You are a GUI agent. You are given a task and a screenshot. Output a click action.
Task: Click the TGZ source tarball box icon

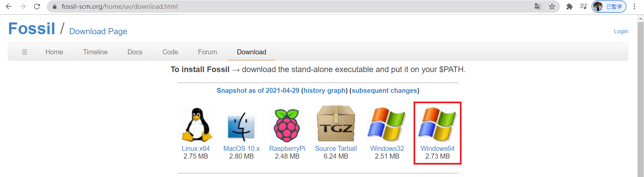pos(336,124)
